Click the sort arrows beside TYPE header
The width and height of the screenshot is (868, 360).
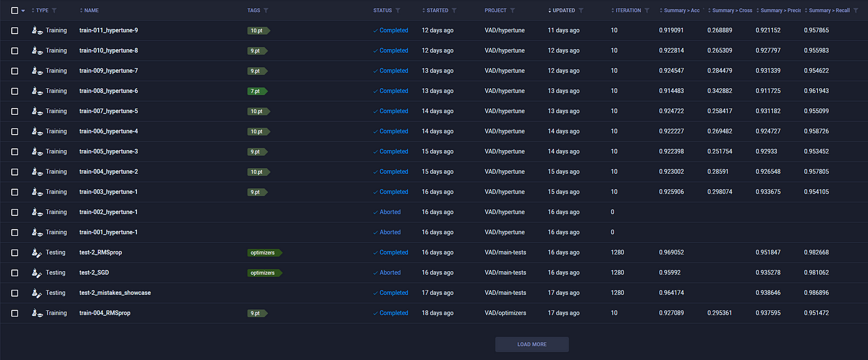pyautogui.click(x=33, y=11)
